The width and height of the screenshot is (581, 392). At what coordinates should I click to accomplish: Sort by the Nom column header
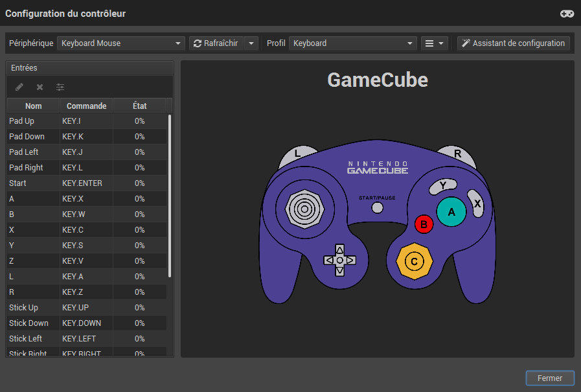33,106
